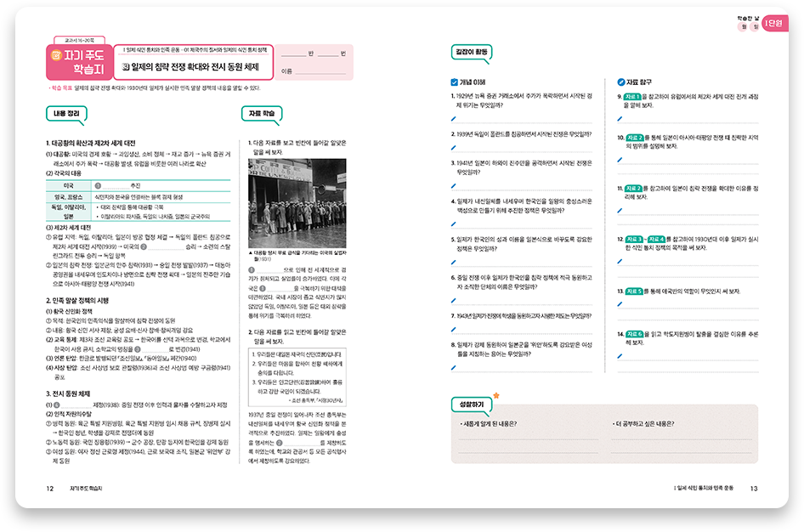This screenshot has width=804, height=532.
Task: Select the 성찰하기 section label
Action: pos(472,405)
